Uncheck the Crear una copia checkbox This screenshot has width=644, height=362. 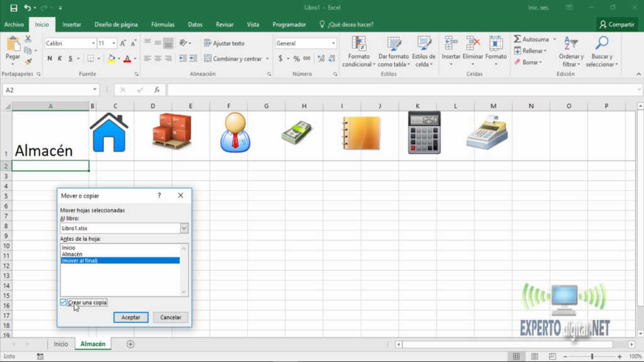(x=62, y=302)
